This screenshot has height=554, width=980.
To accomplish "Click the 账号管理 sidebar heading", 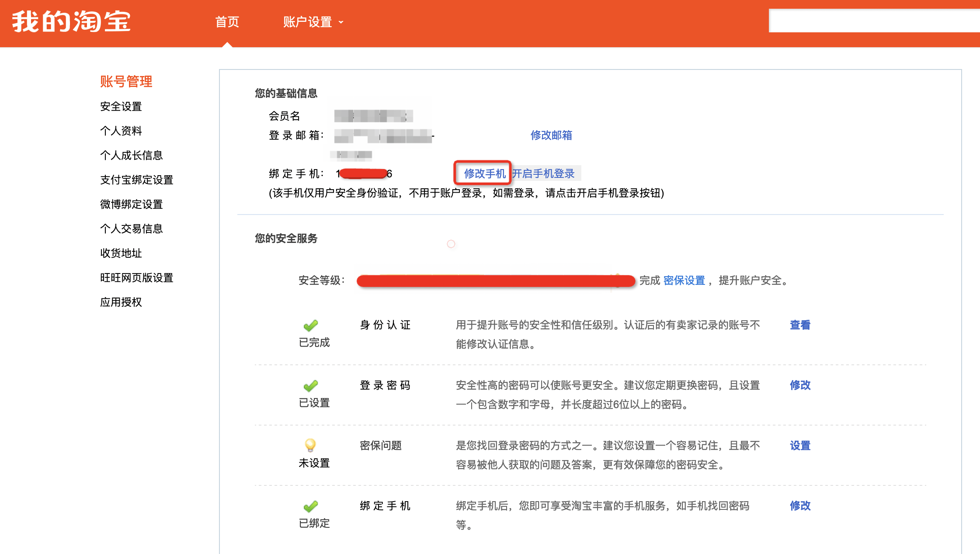I will tap(126, 81).
